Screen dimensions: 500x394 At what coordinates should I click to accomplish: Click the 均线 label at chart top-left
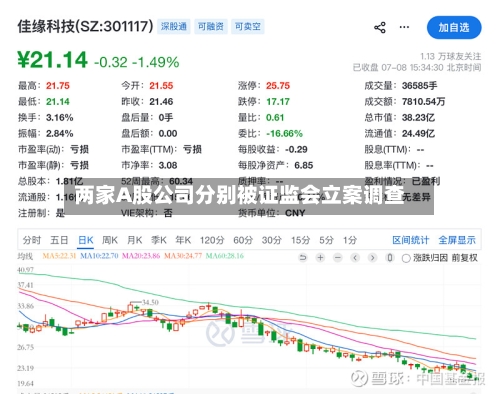click(x=25, y=256)
